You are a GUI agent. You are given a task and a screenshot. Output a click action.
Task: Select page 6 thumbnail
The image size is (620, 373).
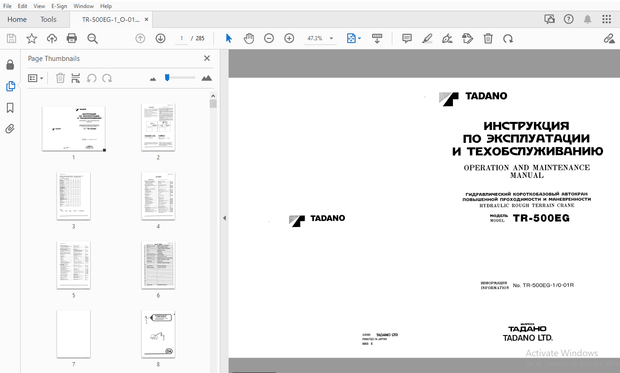tap(158, 265)
